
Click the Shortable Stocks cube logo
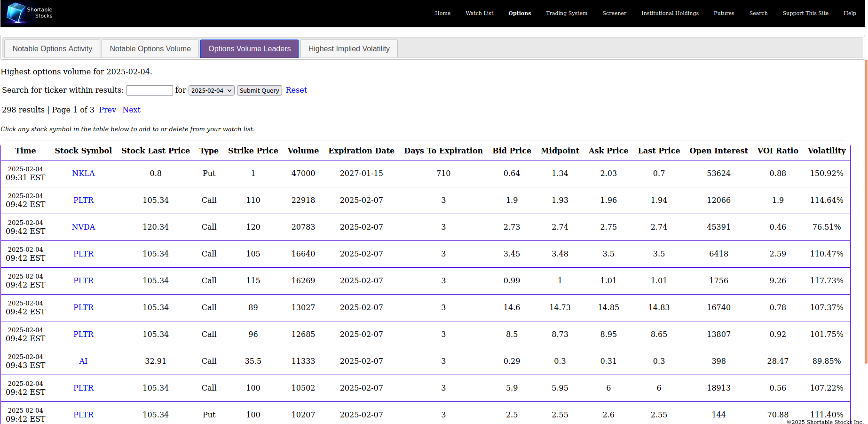[x=16, y=13]
